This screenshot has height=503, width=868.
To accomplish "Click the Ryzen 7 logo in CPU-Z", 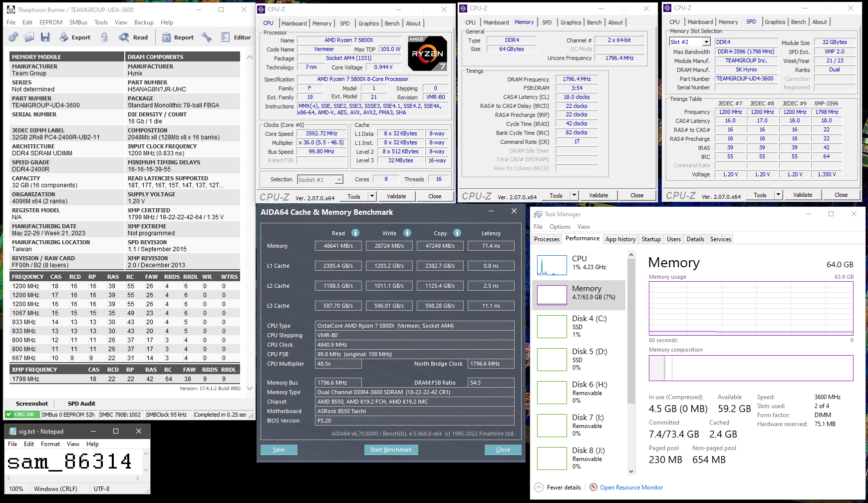I will 427,53.
